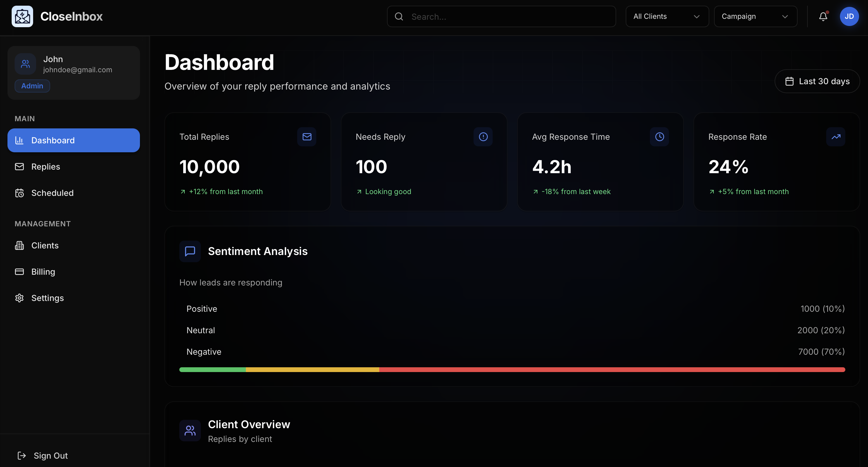This screenshot has height=467, width=868.
Task: Click the red negative sentiment bar segment
Action: [x=612, y=370]
